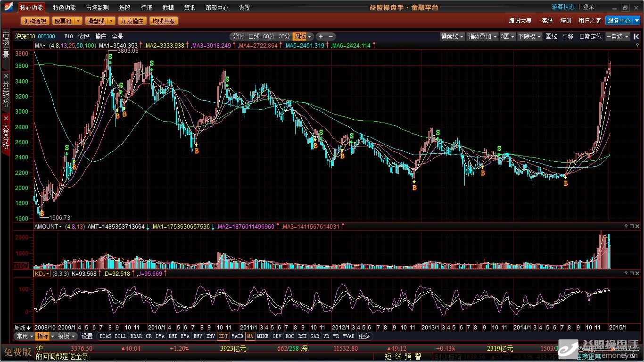Switch chart period to 日线

(254, 36)
